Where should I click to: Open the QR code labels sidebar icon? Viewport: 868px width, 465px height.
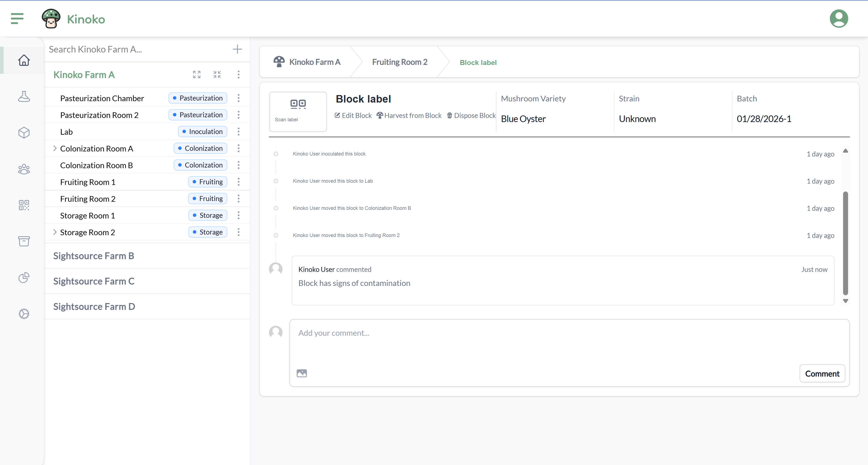pyautogui.click(x=24, y=205)
